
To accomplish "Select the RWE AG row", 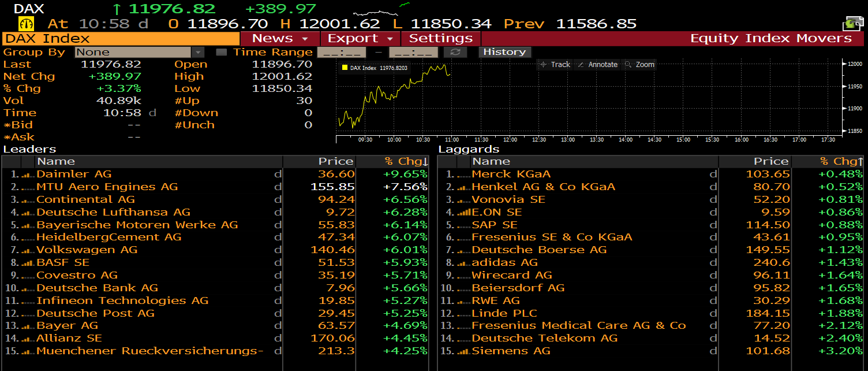I will pyautogui.click(x=651, y=301).
